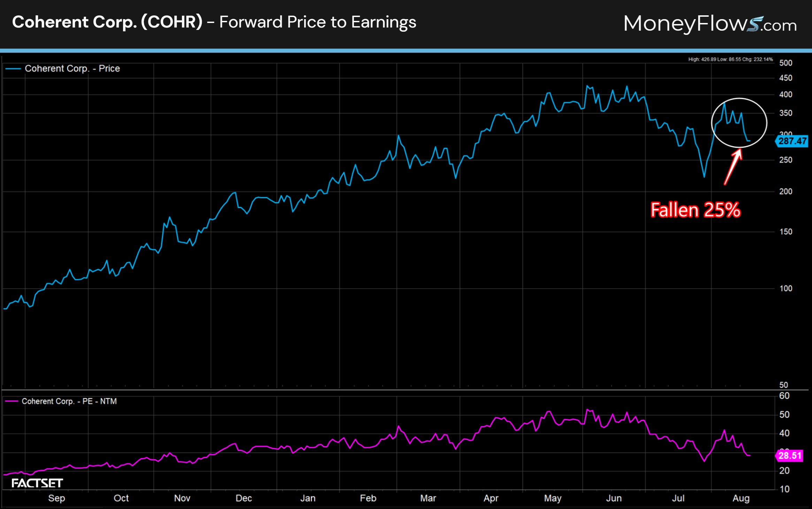812x509 pixels.
Task: Click the 500 price axis label
Action: pos(786,63)
